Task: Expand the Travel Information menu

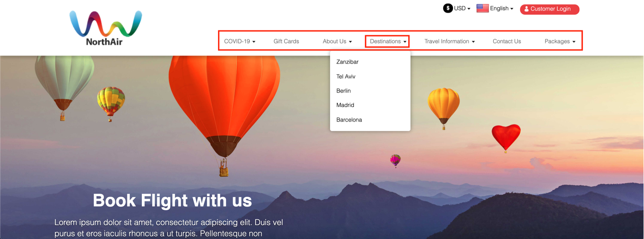Action: (x=450, y=41)
